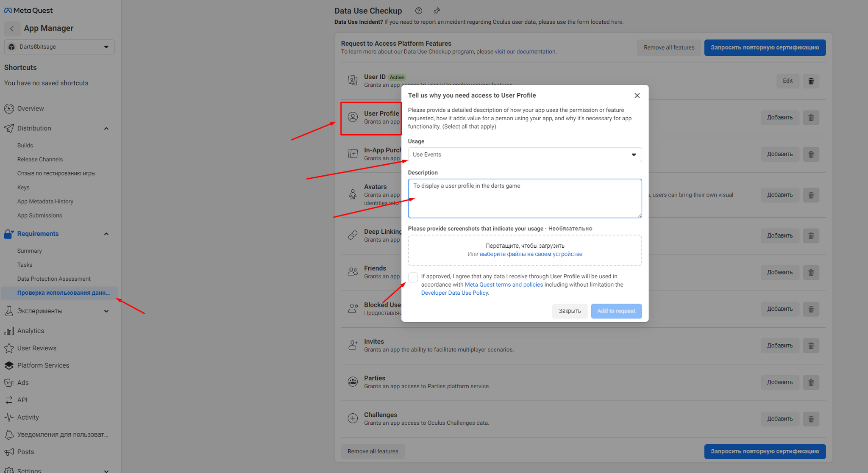Delete the Blocked Users feature row
Image resolution: width=868 pixels, height=473 pixels.
click(811, 309)
